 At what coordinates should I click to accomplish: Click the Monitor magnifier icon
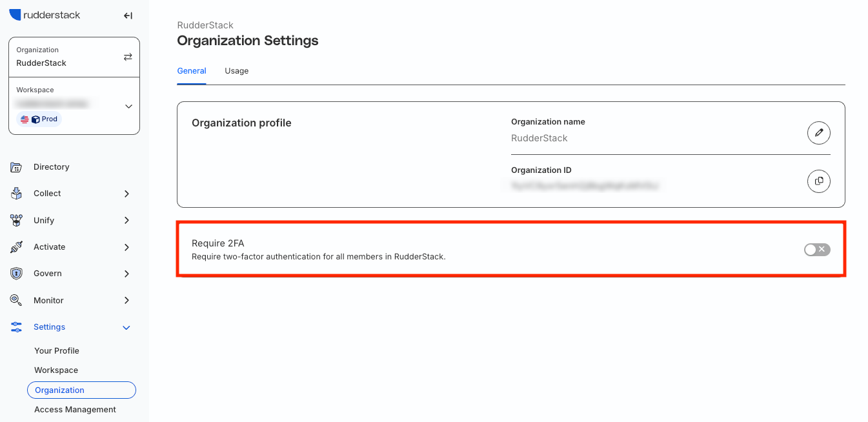point(17,300)
